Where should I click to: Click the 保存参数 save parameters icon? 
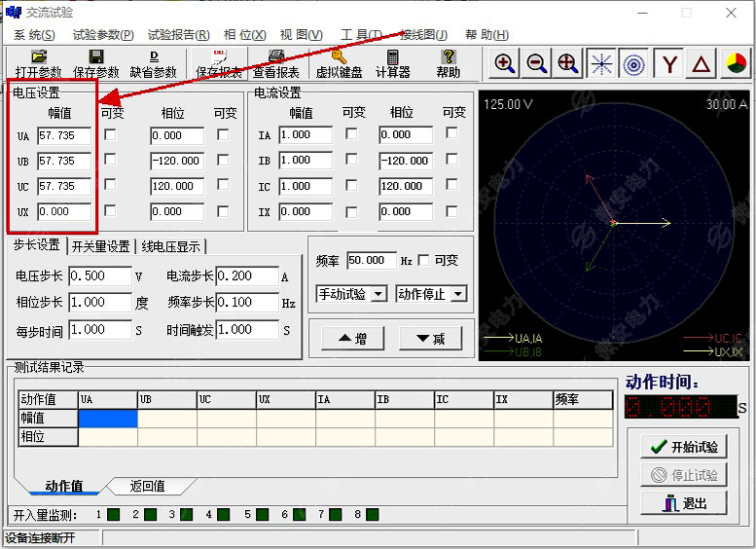(x=95, y=63)
